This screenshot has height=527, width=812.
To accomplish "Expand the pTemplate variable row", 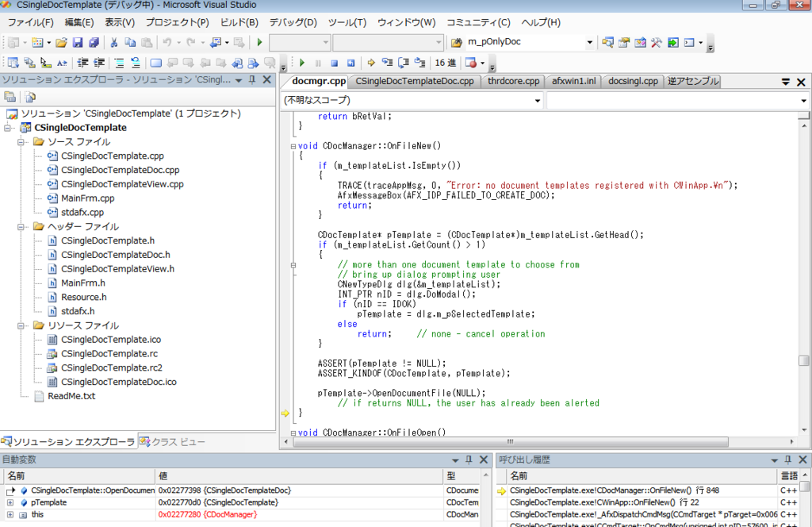I will pyautogui.click(x=10, y=502).
